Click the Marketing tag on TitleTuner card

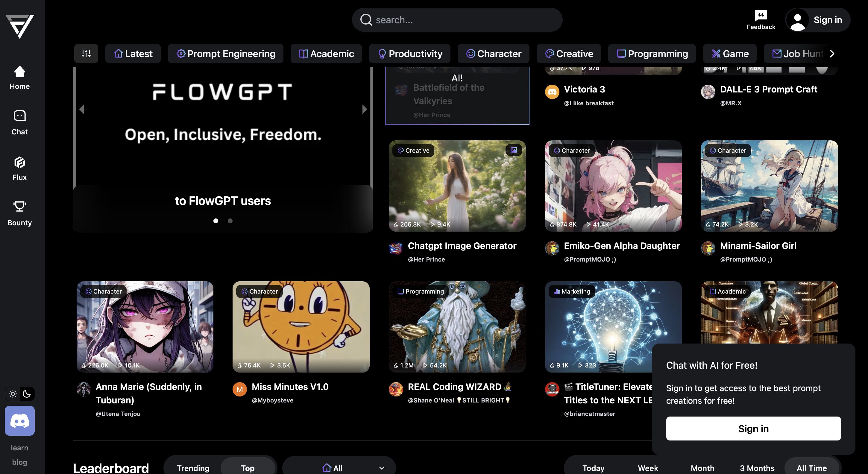pyautogui.click(x=572, y=291)
